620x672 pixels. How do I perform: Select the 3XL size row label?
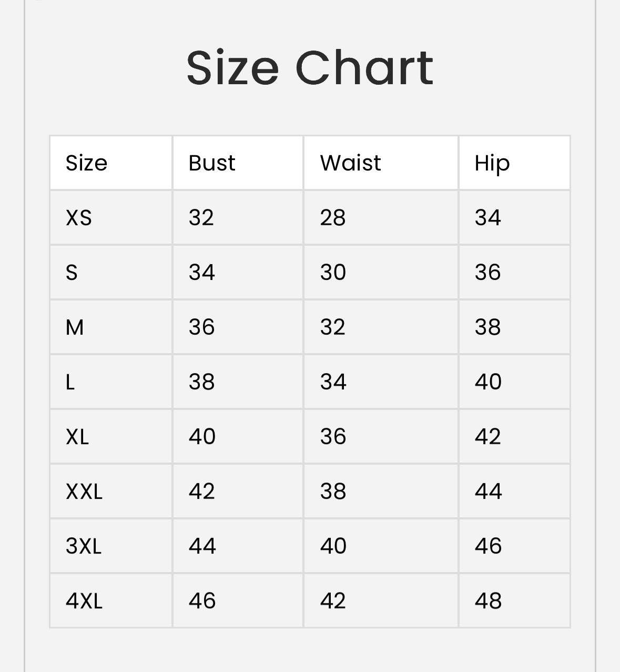[x=84, y=546]
